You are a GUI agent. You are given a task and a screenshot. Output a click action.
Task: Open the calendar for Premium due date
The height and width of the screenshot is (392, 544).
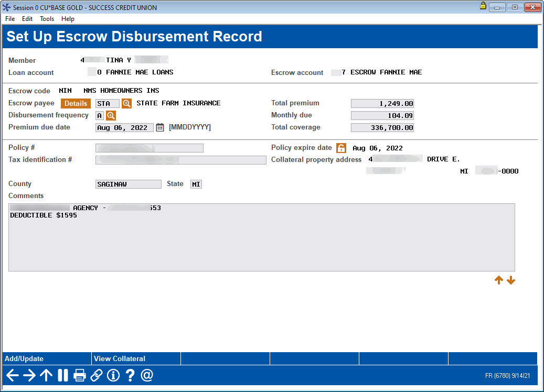click(159, 127)
